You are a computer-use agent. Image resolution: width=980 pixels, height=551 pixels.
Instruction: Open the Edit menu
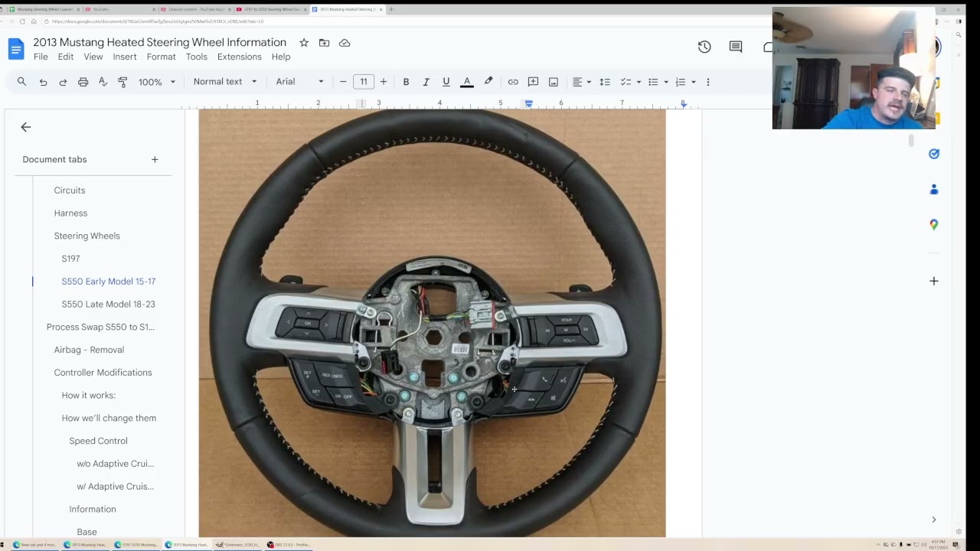point(66,57)
